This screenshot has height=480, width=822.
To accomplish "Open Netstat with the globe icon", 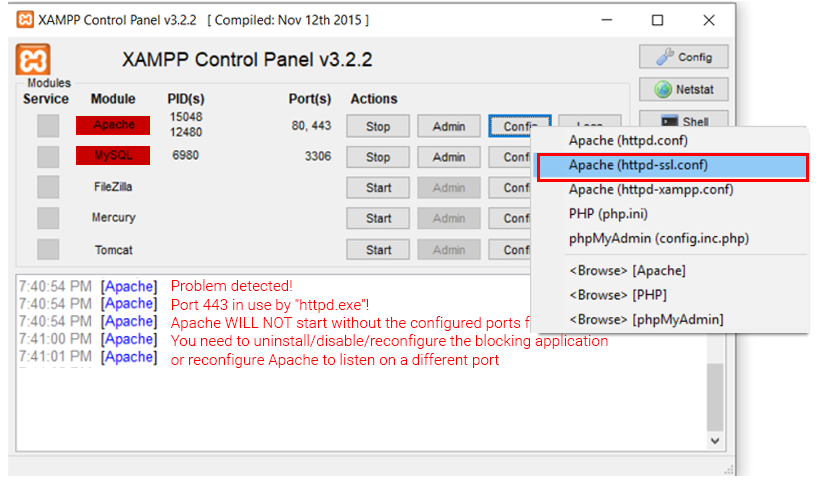I will click(684, 89).
